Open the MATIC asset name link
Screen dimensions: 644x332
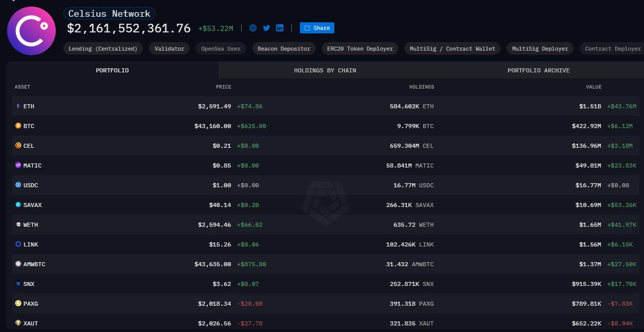(x=32, y=165)
